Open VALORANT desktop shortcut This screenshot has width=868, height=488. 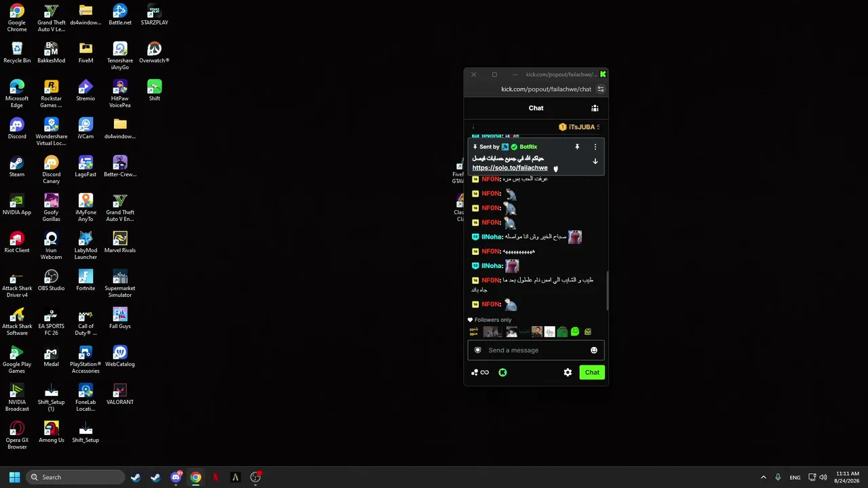120,394
